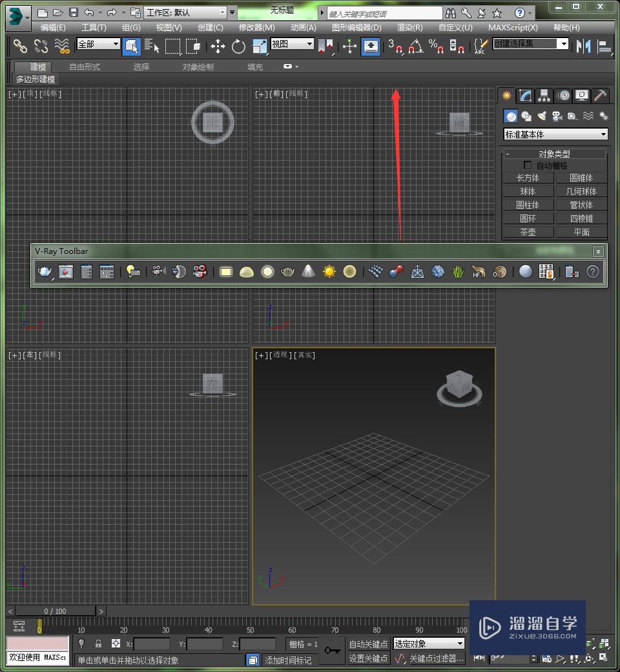Viewport: 620px width, 672px height.
Task: Activate the Rotate tool
Action: pyautogui.click(x=238, y=46)
